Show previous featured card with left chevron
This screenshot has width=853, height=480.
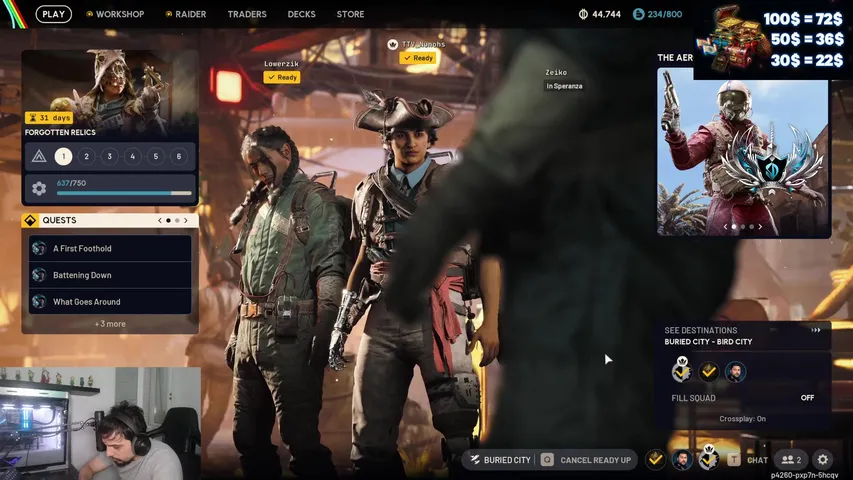click(x=725, y=226)
